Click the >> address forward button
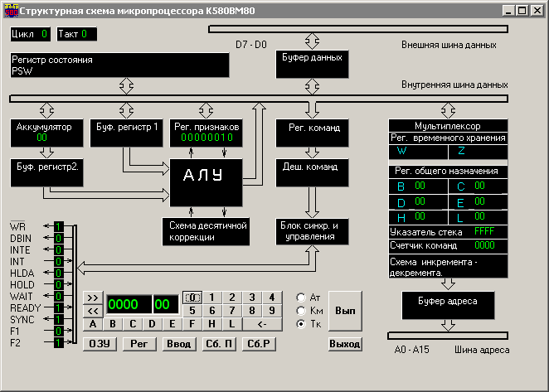The width and height of the screenshot is (549, 392). [x=92, y=297]
